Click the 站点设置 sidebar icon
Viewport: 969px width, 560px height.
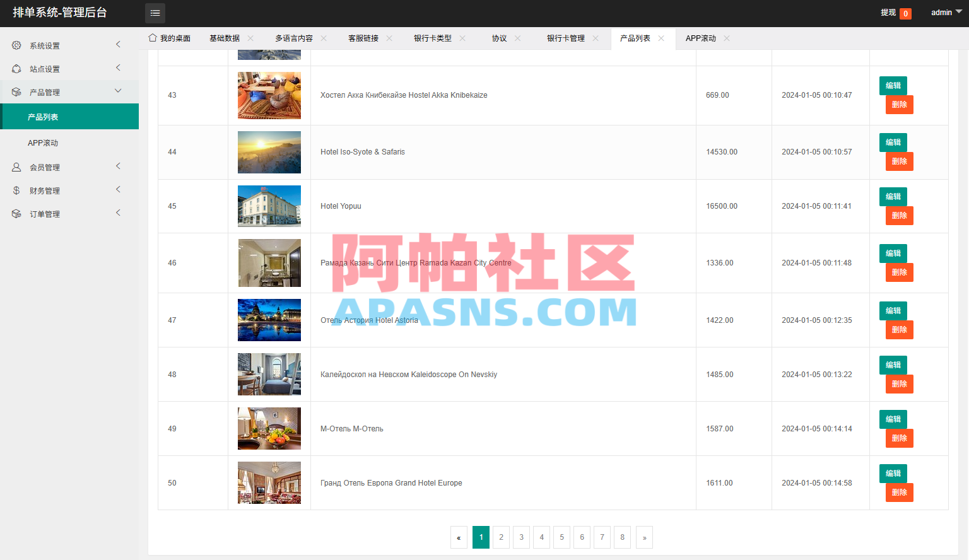click(16, 69)
